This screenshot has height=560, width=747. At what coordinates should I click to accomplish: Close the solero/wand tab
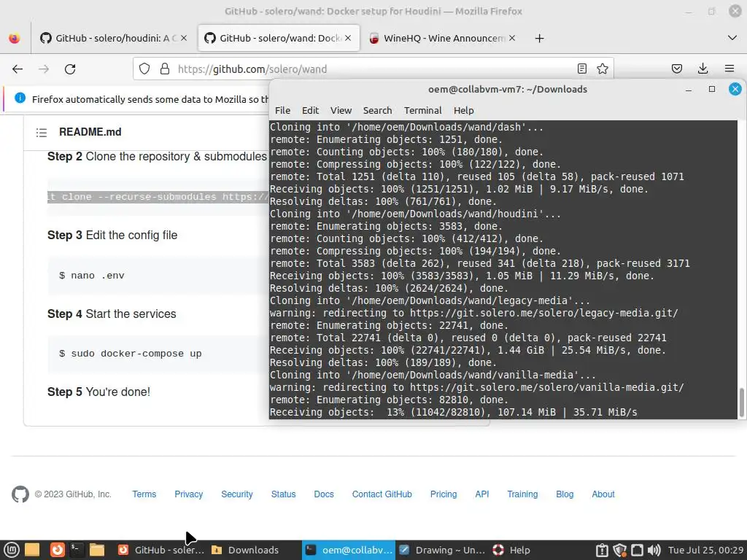point(348,38)
